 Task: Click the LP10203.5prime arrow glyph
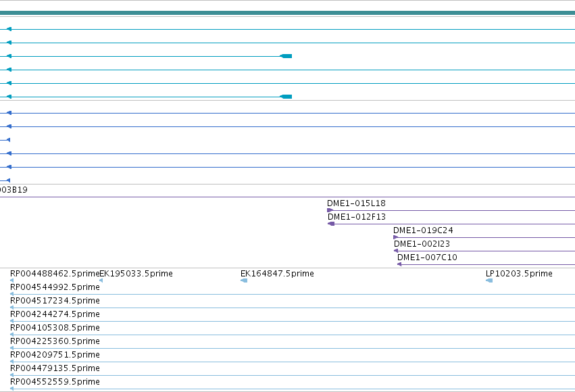489,280
